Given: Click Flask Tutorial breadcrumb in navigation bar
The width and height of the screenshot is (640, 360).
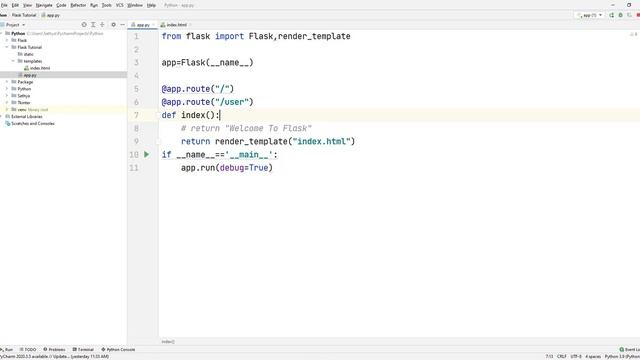Looking at the screenshot, I should coord(24,15).
